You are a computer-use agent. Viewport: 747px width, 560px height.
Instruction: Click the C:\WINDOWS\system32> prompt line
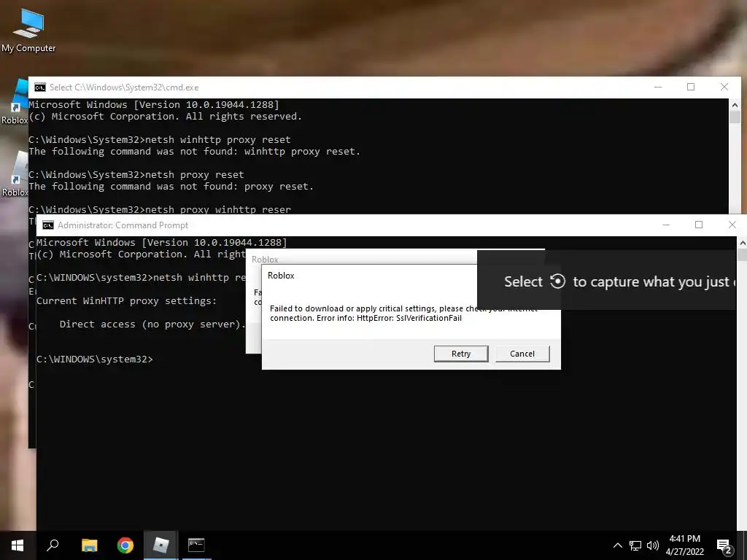[x=95, y=359]
